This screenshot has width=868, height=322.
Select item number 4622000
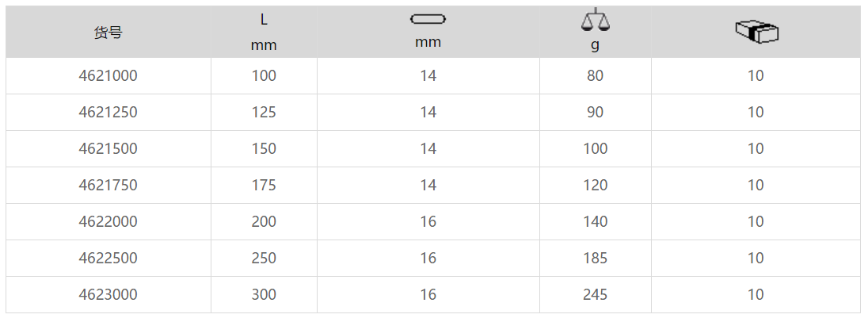tap(108, 222)
